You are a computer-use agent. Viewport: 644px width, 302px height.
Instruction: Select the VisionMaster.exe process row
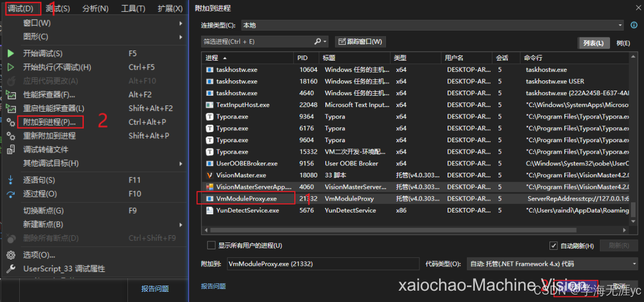coord(415,175)
